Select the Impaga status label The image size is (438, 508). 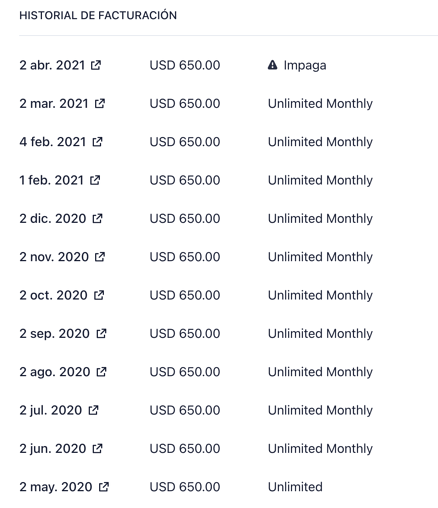click(305, 65)
